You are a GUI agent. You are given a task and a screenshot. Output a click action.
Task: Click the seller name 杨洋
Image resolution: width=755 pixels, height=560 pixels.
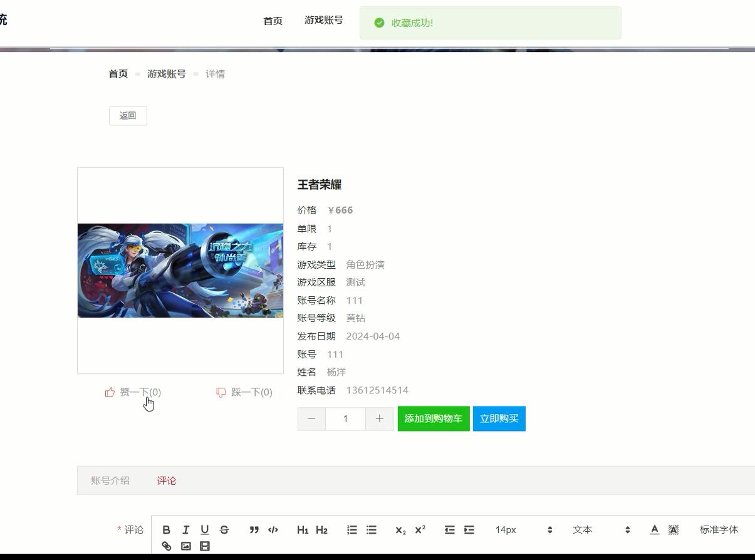pos(336,372)
